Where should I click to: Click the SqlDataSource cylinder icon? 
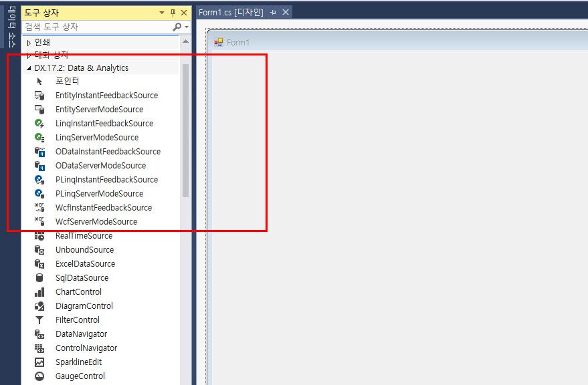coord(39,278)
